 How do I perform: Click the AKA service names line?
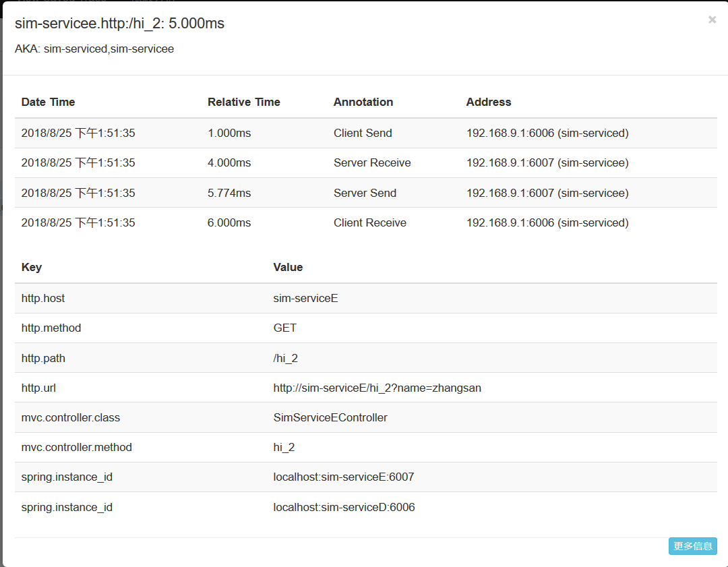click(94, 49)
